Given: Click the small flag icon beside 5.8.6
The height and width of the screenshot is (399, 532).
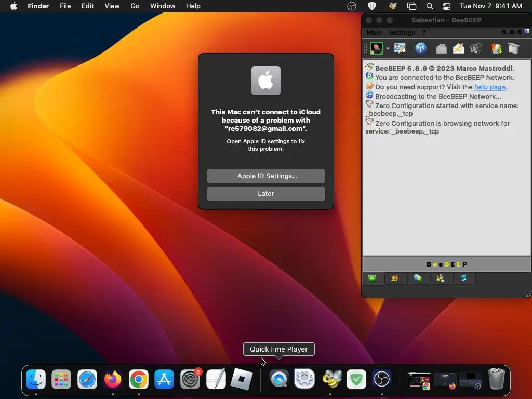Looking at the screenshot, I should click(527, 31).
